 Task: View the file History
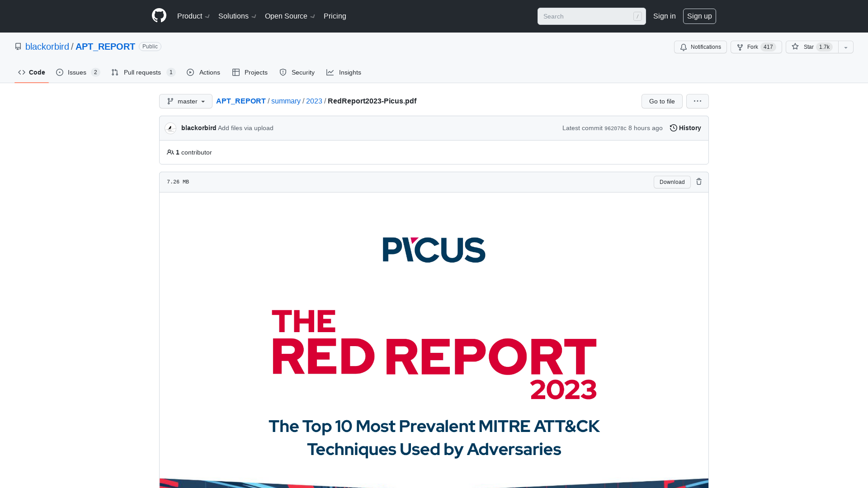tap(685, 128)
